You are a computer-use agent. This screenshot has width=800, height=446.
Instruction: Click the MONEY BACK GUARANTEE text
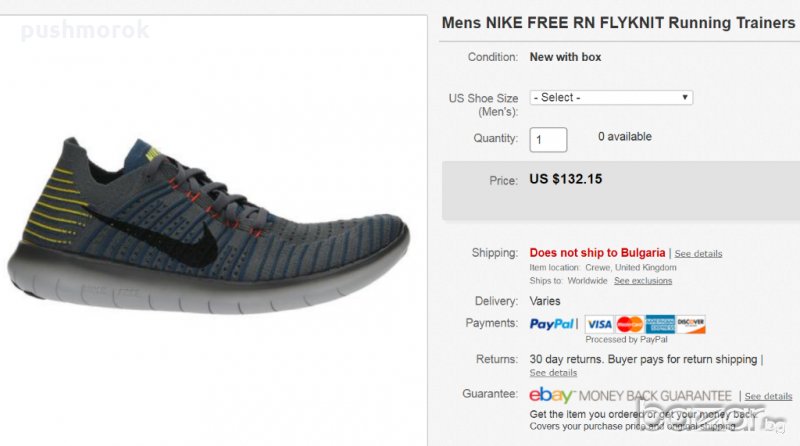pos(655,396)
